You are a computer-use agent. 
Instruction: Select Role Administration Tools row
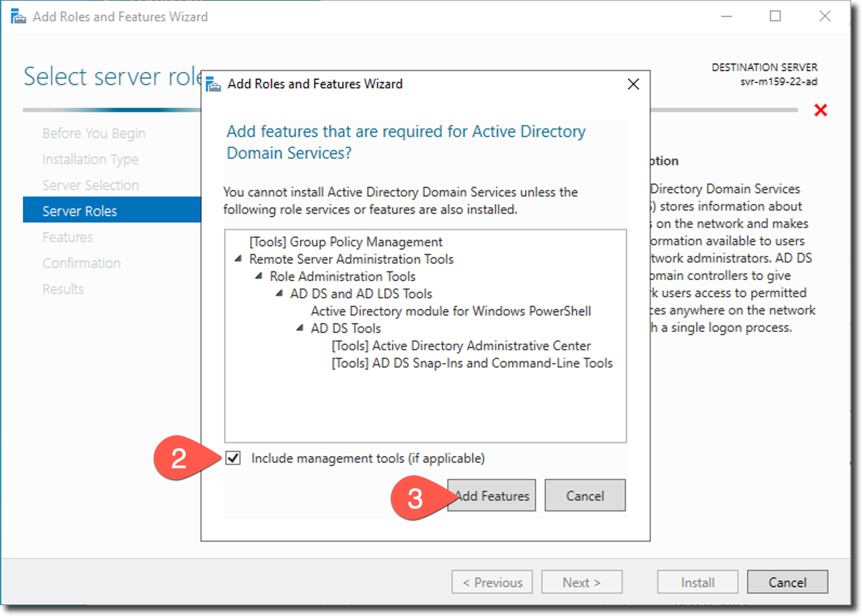point(343,276)
